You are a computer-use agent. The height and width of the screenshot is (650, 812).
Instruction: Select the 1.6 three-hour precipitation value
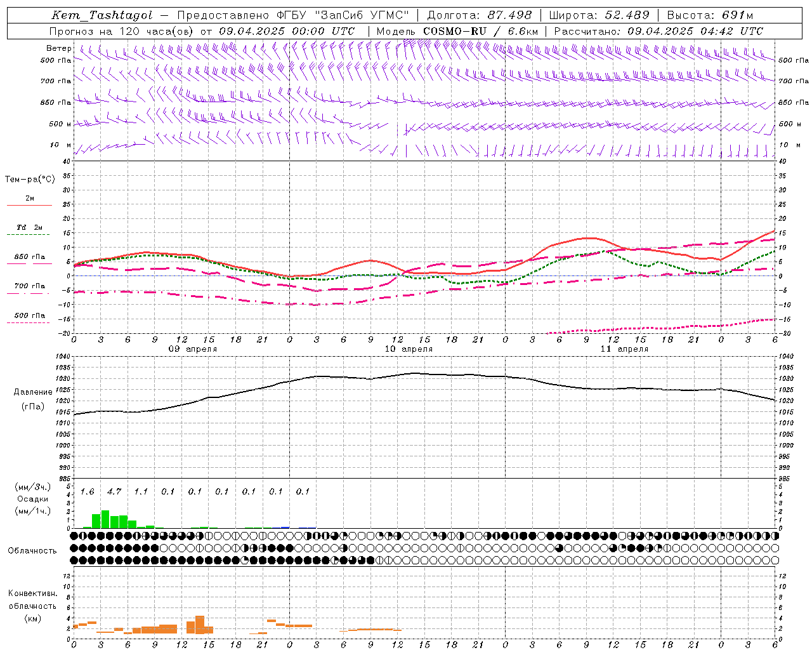(x=87, y=491)
